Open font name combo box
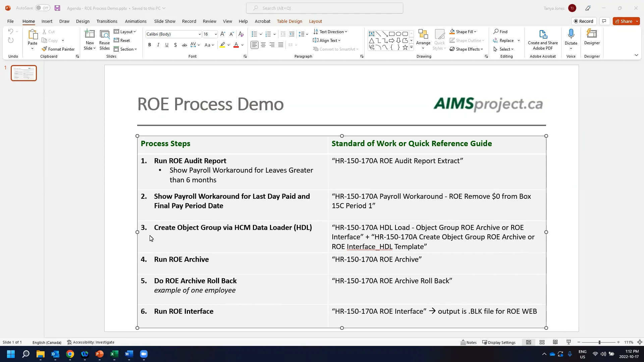644x362 pixels. (x=173, y=34)
